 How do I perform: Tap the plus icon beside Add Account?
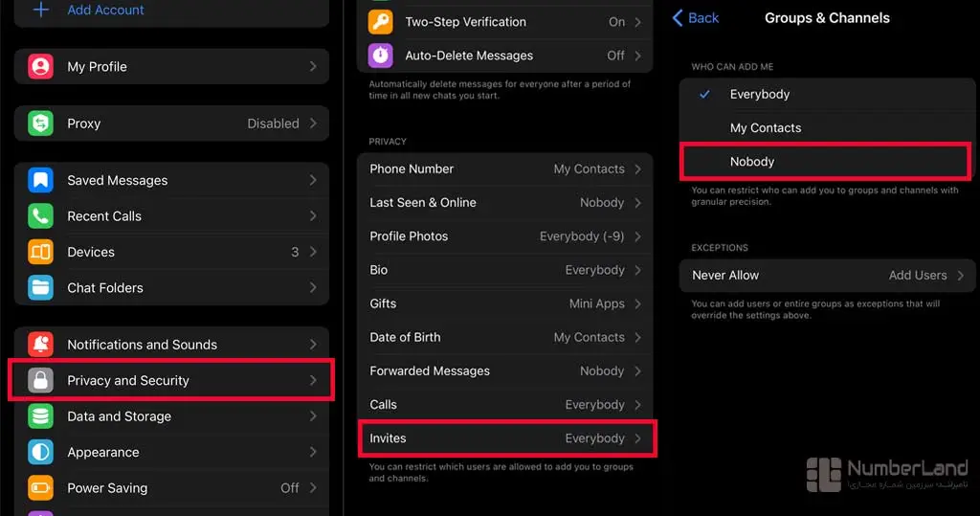(40, 10)
